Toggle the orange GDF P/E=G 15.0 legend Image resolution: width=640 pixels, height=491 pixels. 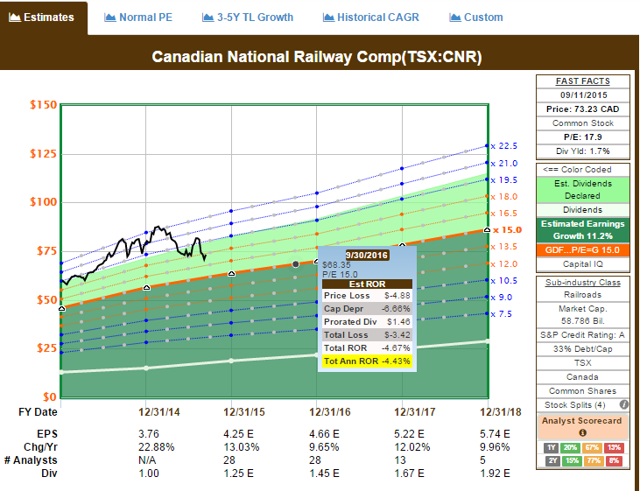coord(583,250)
